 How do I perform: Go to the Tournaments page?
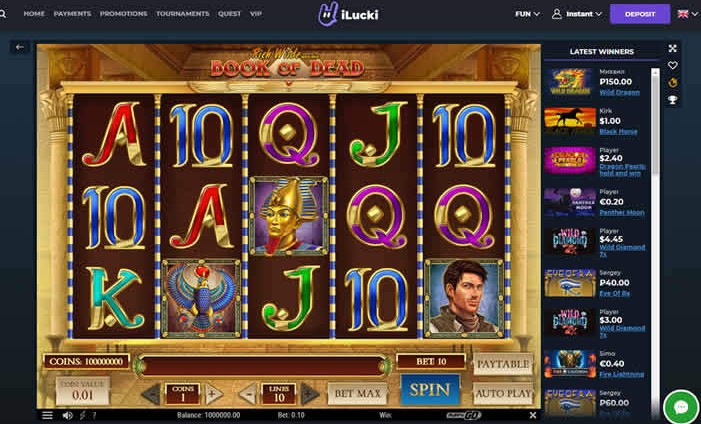(182, 14)
